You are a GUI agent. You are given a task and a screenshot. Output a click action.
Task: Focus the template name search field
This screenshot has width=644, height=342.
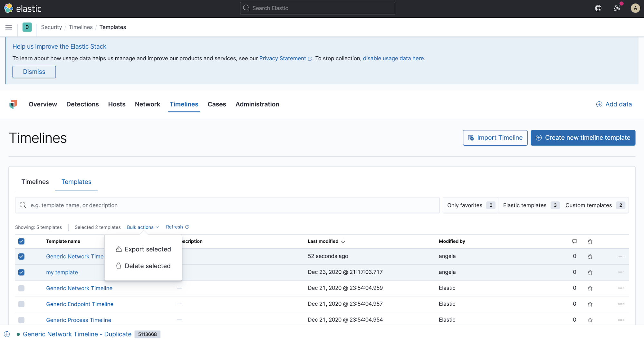click(x=227, y=205)
